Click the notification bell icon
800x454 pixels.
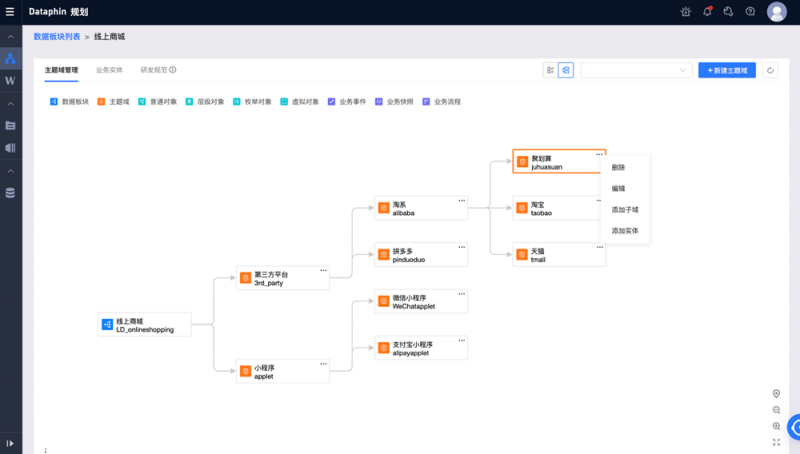[708, 12]
